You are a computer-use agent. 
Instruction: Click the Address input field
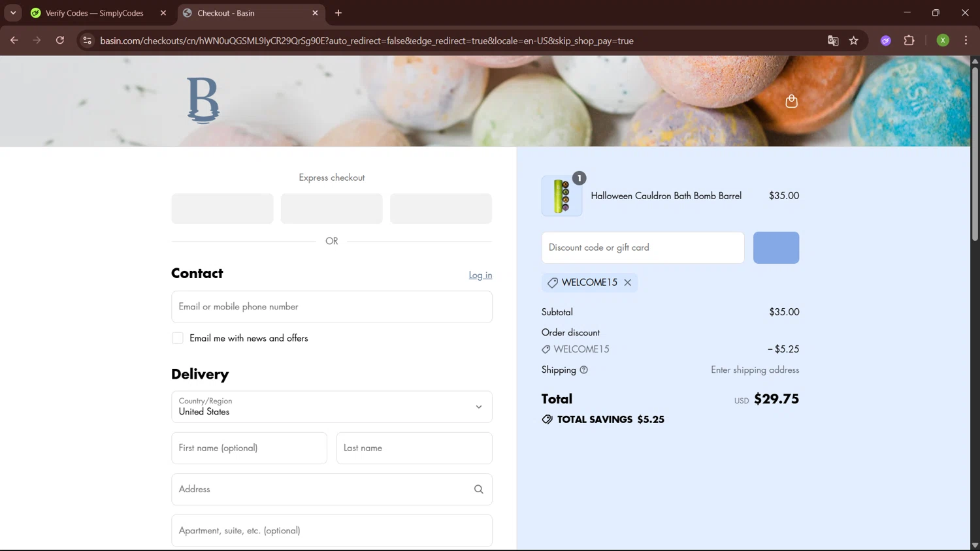332,490
